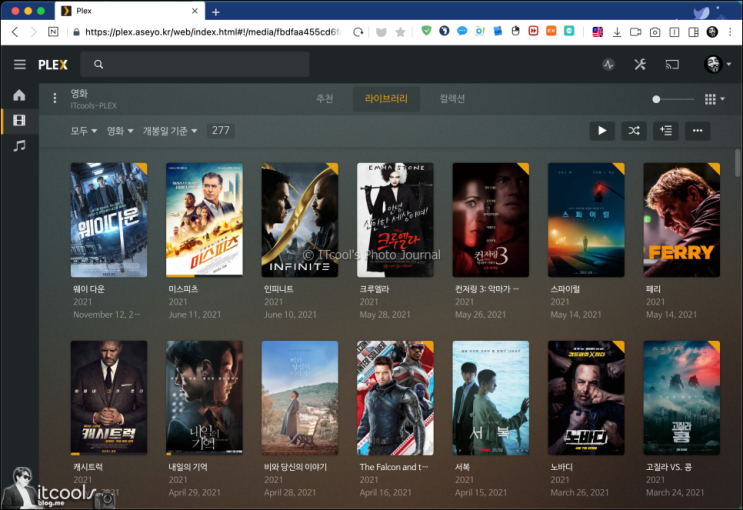This screenshot has height=510, width=743.
Task: Open the FERRY movie poster
Action: pyautogui.click(x=681, y=220)
